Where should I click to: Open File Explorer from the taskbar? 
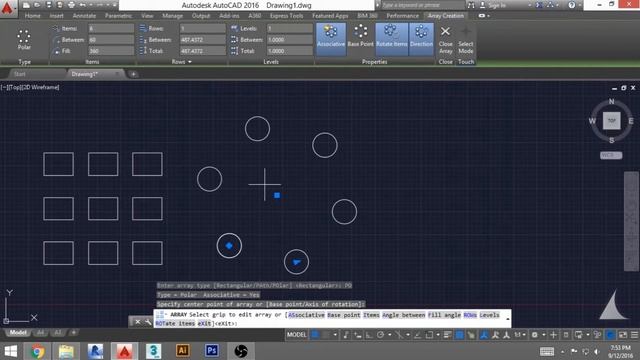[66, 351]
